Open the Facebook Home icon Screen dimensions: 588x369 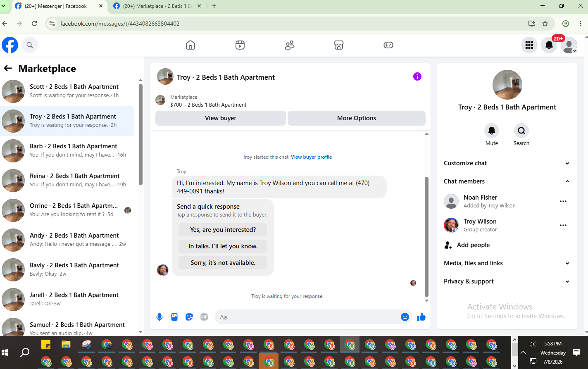click(190, 45)
